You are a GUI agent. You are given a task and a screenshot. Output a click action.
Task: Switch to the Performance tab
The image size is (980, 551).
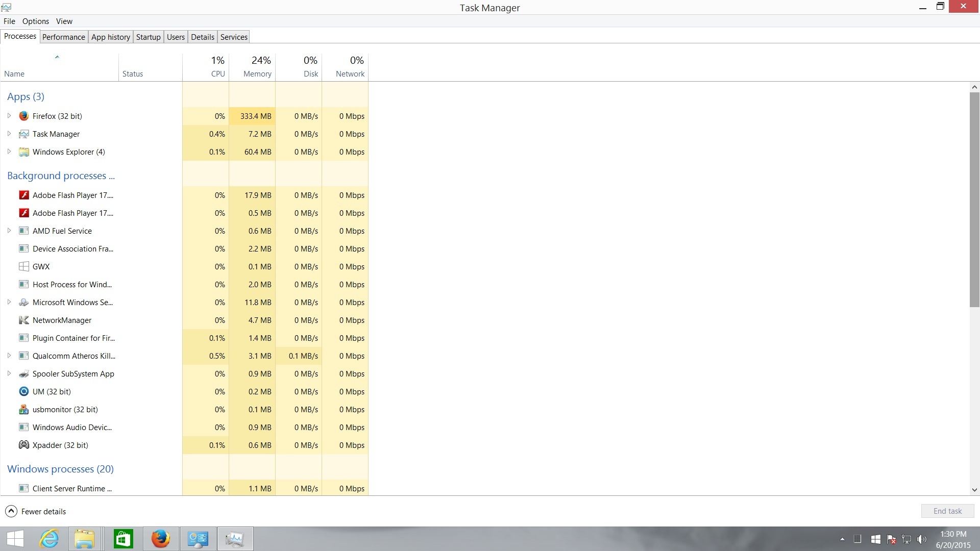[64, 37]
